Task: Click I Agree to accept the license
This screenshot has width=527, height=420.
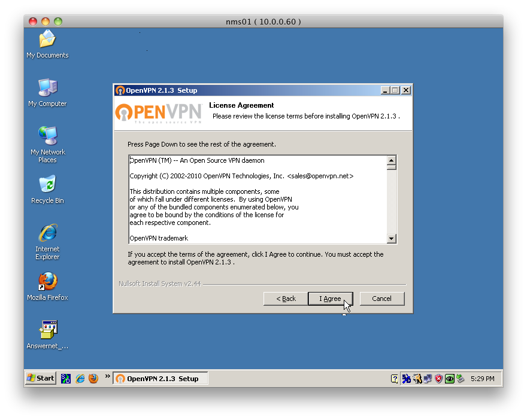Action: pos(331,299)
